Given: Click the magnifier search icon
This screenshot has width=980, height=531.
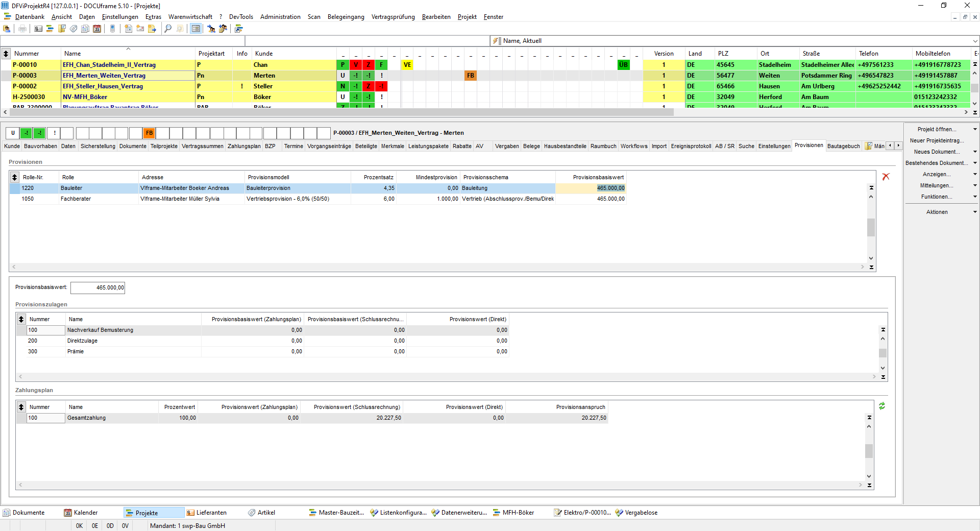Looking at the screenshot, I should pyautogui.click(x=168, y=29).
